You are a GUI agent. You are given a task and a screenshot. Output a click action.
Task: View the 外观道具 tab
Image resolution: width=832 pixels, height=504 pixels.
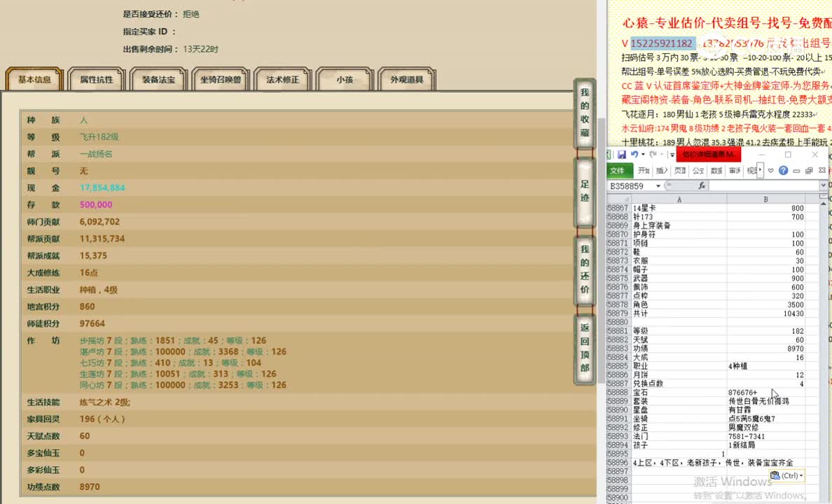pos(405,79)
